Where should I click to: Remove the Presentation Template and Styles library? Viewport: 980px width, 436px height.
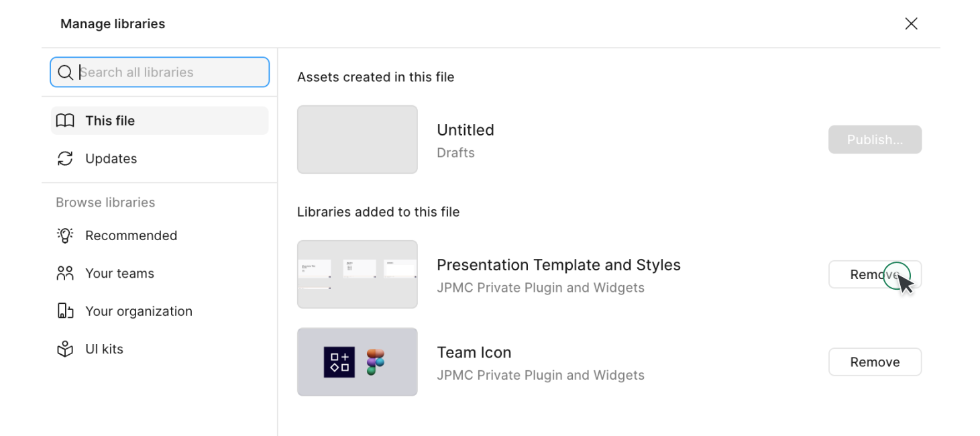tap(875, 274)
